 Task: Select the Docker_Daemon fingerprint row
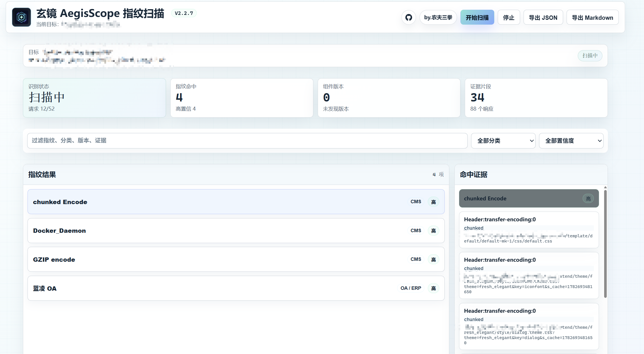click(236, 230)
